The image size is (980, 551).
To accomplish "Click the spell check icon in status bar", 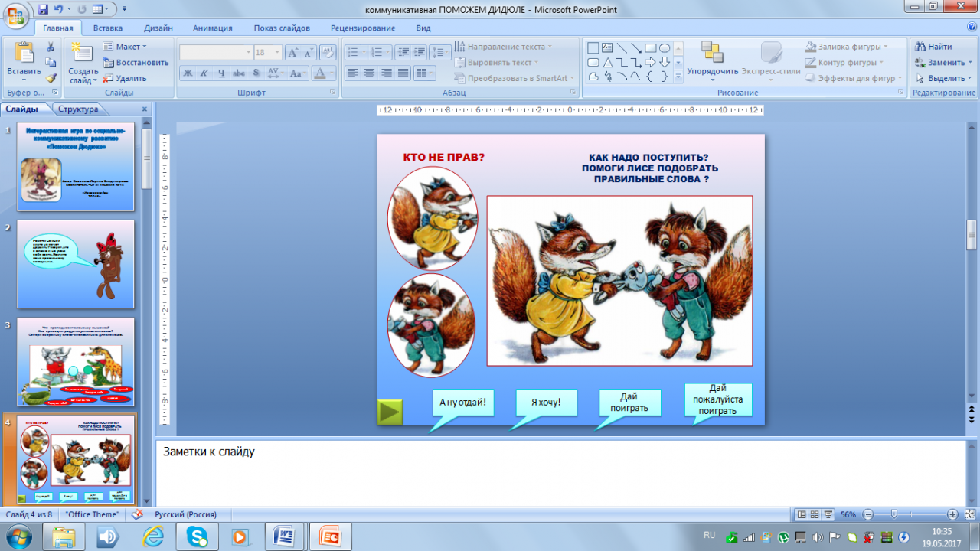I will (x=138, y=514).
